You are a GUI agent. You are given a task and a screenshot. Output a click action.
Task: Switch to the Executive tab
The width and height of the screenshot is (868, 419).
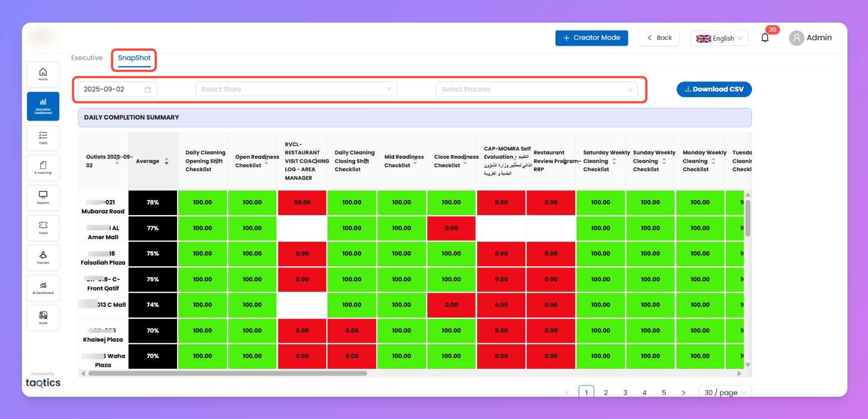click(87, 58)
